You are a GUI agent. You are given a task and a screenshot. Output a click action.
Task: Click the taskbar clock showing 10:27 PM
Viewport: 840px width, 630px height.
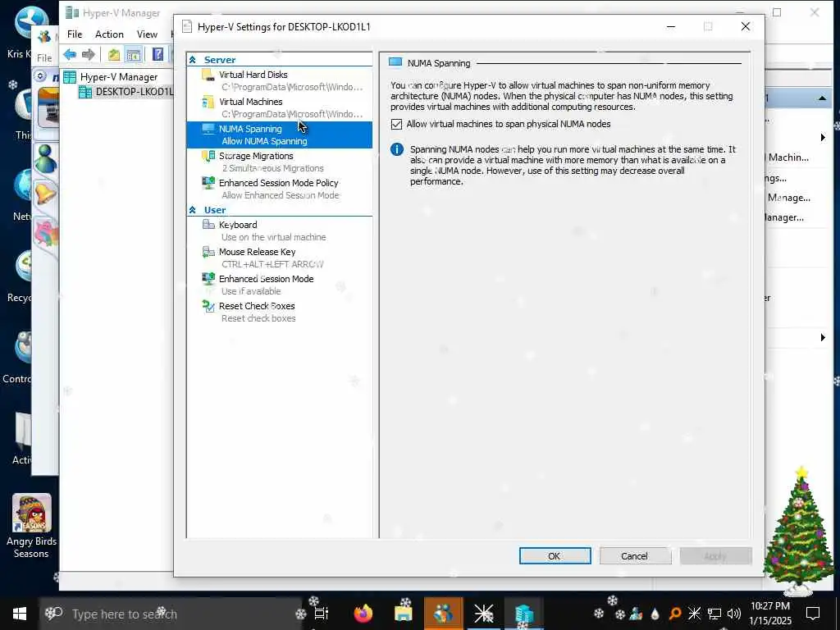[x=769, y=614]
